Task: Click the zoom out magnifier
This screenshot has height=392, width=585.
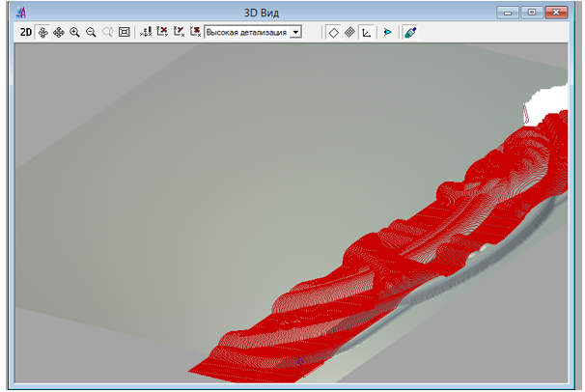Action: click(91, 32)
